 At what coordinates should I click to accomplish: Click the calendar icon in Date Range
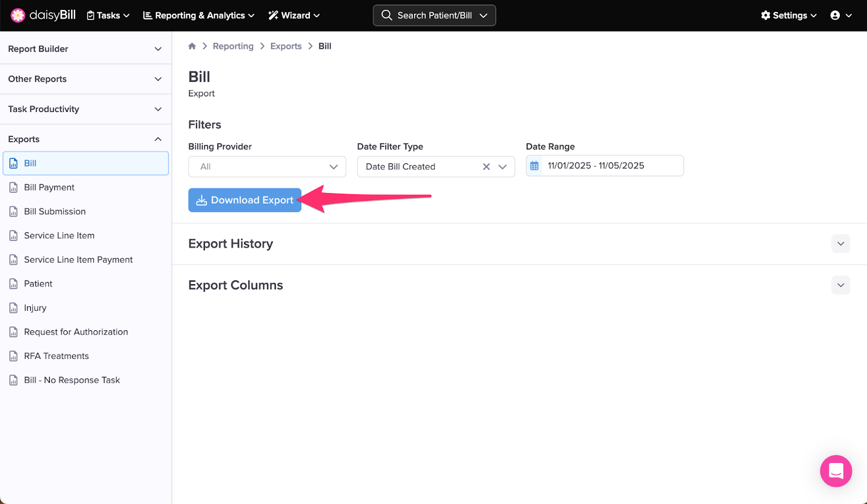point(534,166)
